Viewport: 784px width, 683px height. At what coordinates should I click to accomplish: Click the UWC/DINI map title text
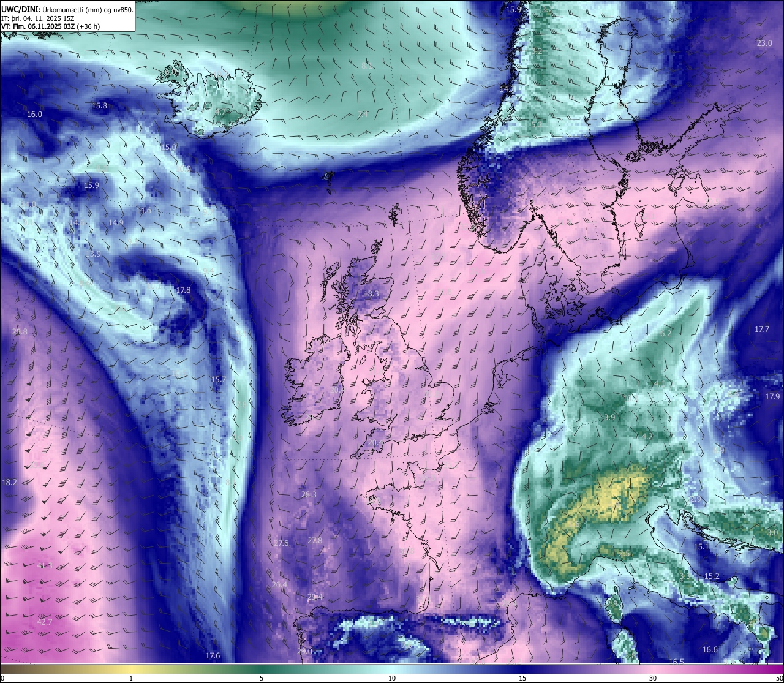point(67,9)
